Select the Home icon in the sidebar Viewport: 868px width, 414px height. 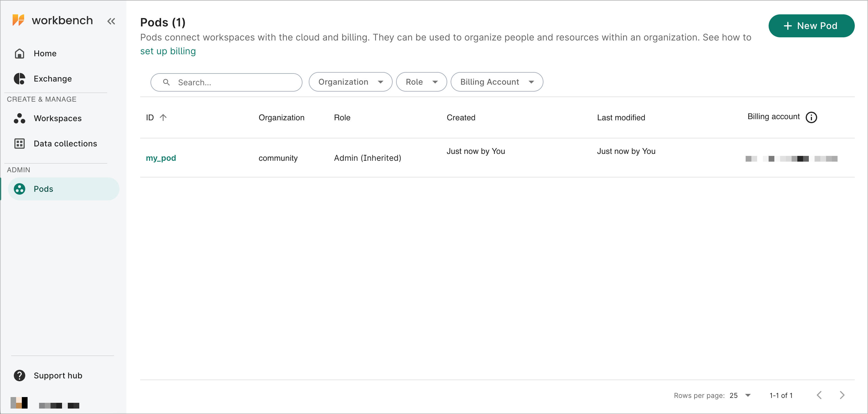19,53
